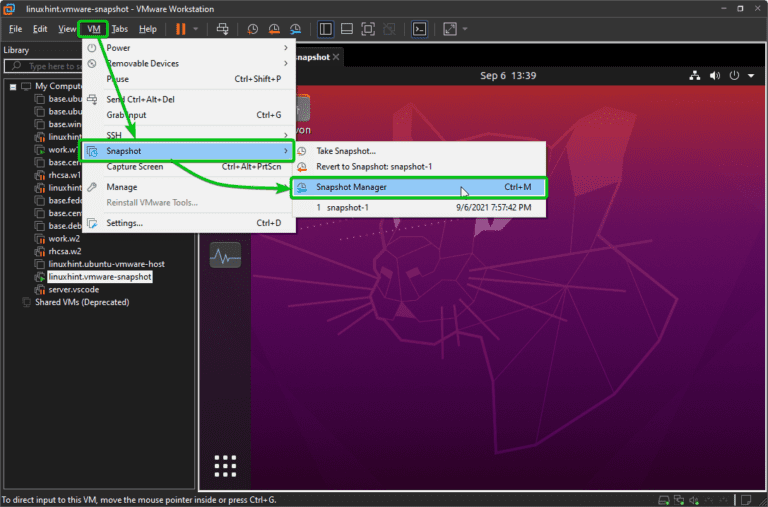Screen dimensions: 768x507
Task: Open System Monitor in the Ubuntu dock
Action: pos(225,255)
